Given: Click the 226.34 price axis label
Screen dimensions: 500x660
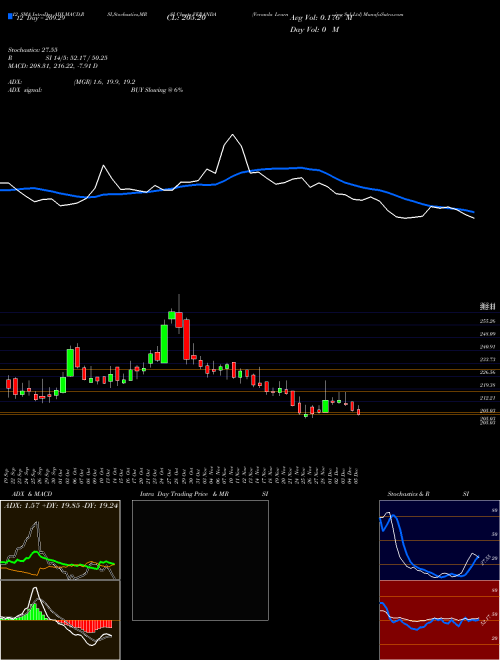Looking at the screenshot, I should (487, 373).
